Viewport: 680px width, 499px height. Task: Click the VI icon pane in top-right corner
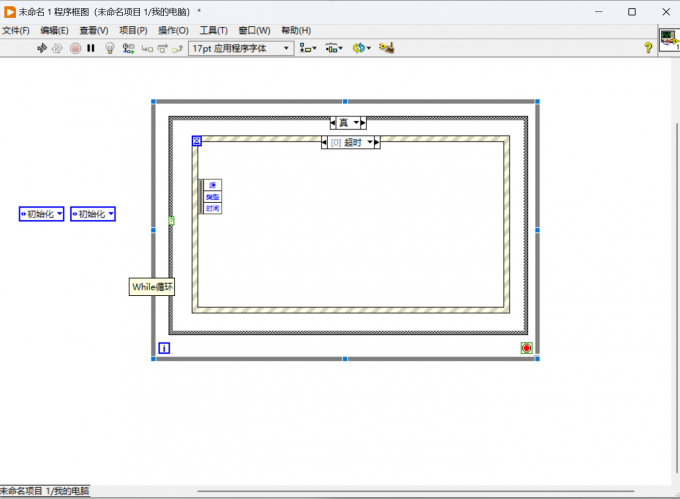tap(670, 39)
